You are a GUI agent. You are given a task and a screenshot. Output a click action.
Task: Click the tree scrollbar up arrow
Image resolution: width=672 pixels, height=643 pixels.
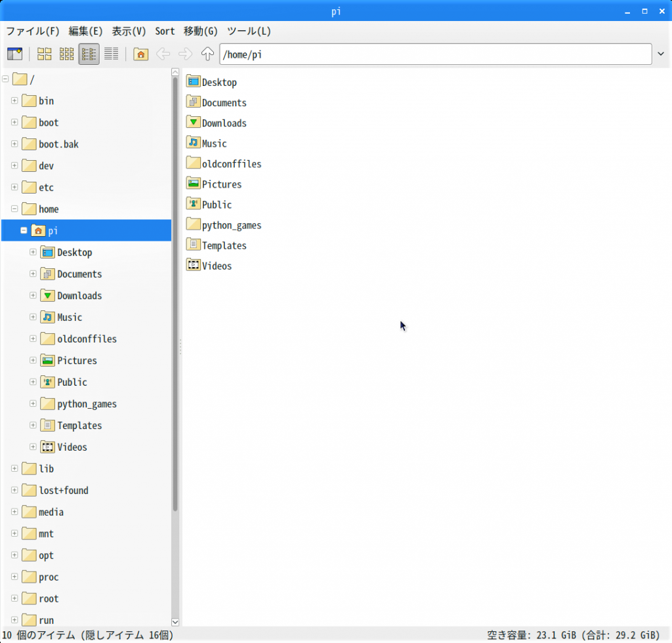tap(175, 72)
